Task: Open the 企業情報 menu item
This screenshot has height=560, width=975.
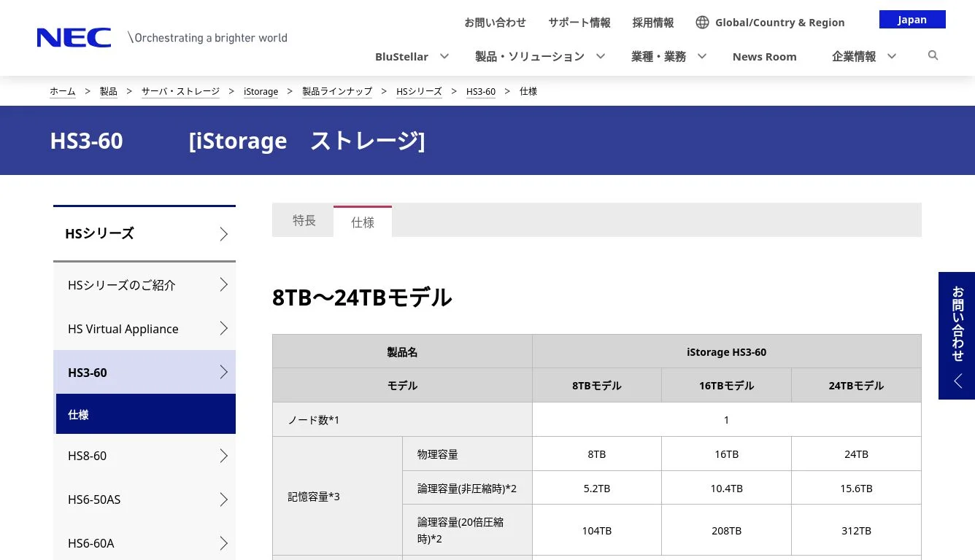Action: 854,56
